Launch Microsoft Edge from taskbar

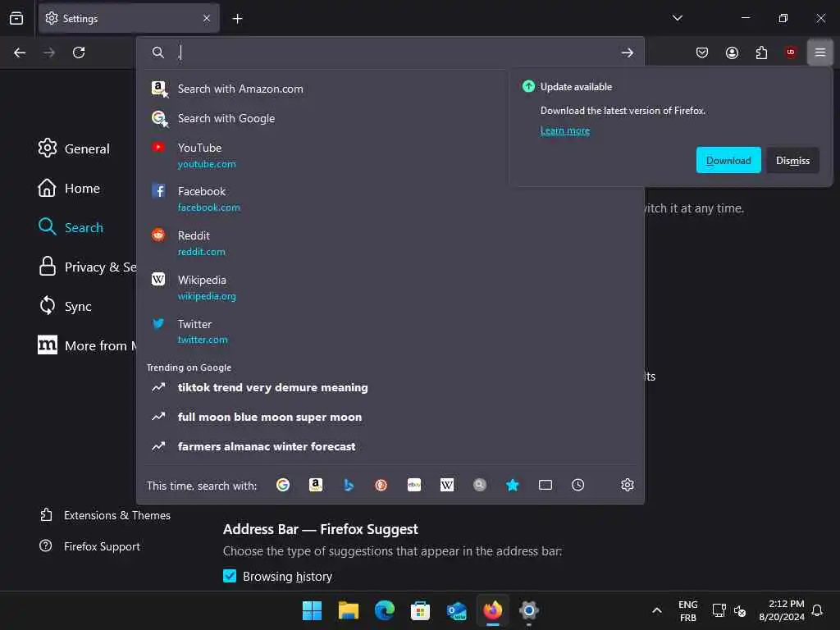pyautogui.click(x=384, y=610)
